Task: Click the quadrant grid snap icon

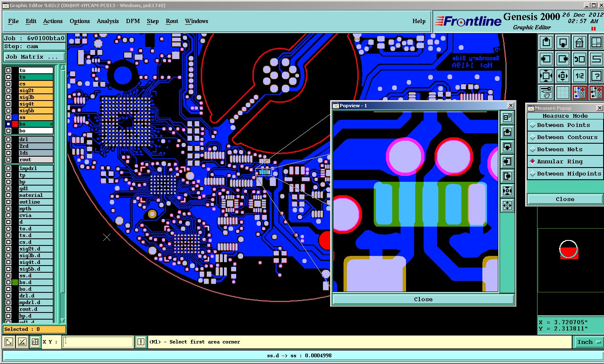Action: coord(35,342)
